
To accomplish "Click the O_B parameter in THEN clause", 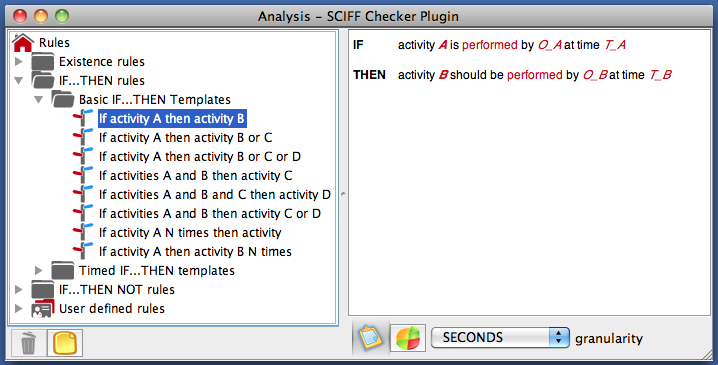I will [x=595, y=75].
